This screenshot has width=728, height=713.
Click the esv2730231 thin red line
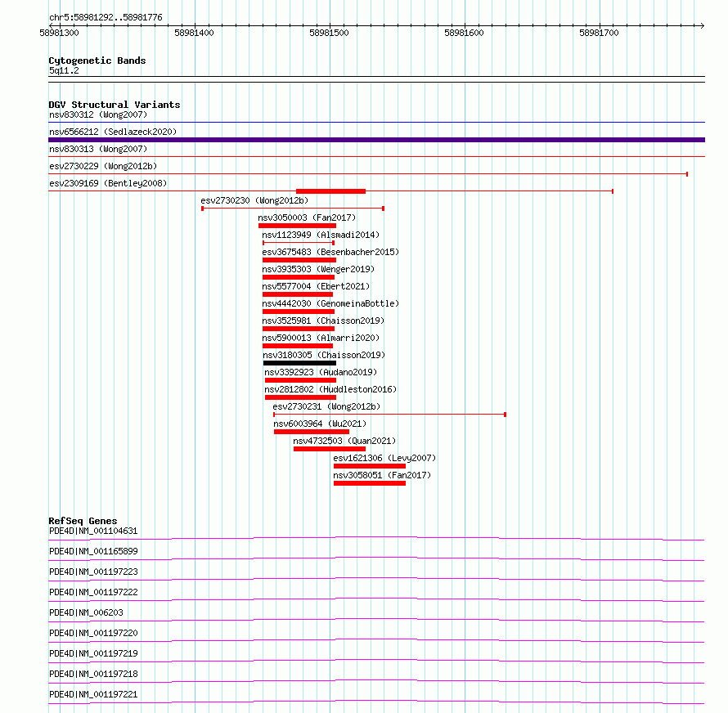coord(389,414)
